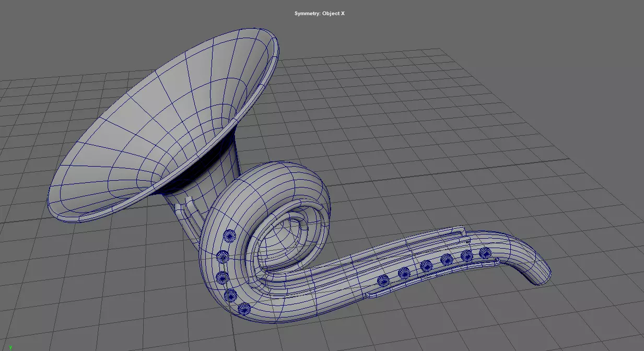Viewport: 644px width, 351px height.
Task: Click the inner surface of the horn bell
Action: point(157,120)
